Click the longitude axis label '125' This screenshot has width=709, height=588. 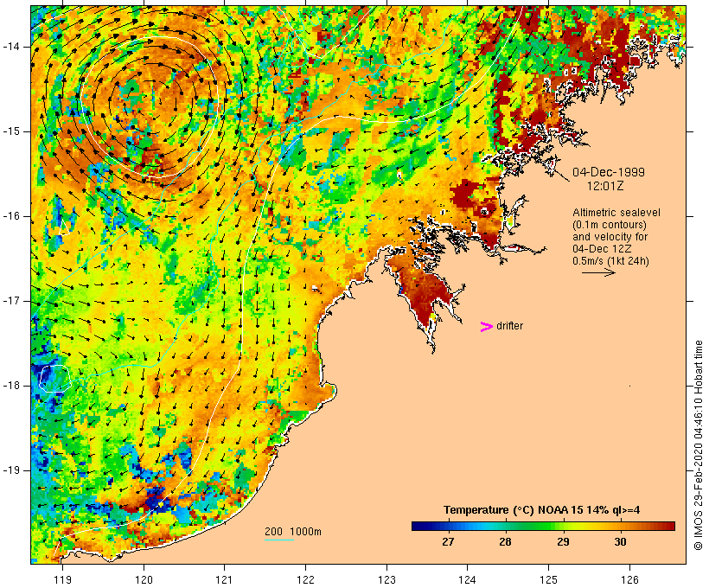[549, 579]
